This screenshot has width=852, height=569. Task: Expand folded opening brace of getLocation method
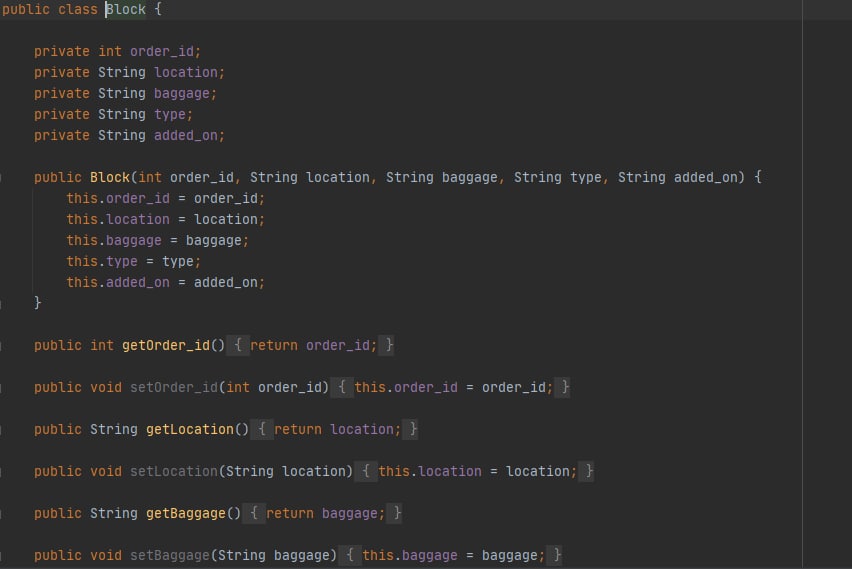click(262, 429)
